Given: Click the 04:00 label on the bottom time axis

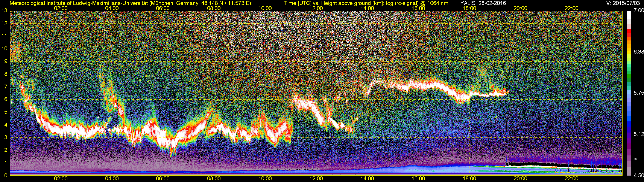Looking at the screenshot, I should click(x=112, y=179).
